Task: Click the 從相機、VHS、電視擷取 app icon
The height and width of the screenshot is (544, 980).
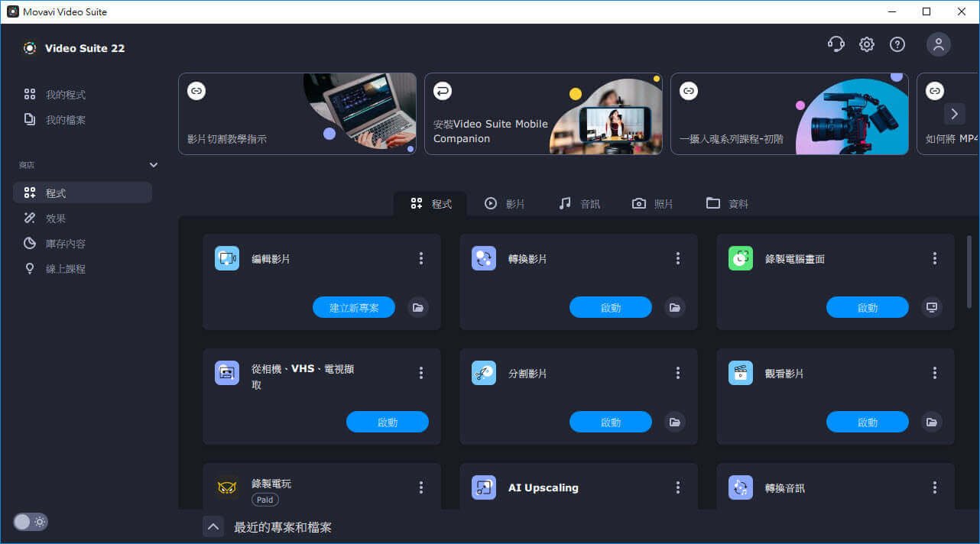Action: pos(227,373)
